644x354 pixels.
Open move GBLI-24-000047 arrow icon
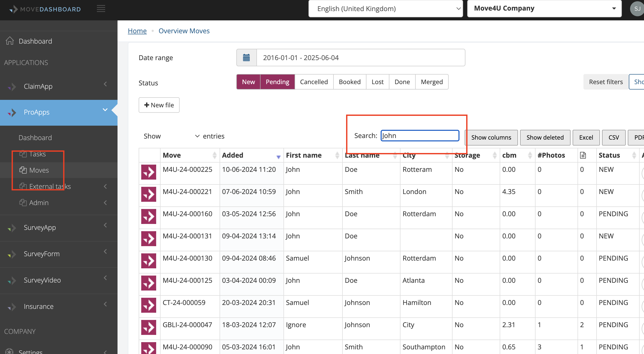[149, 327]
